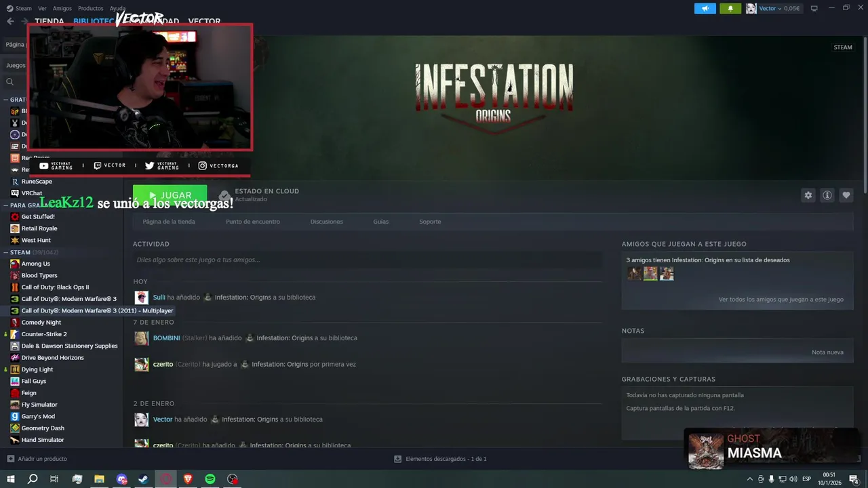Screen dimensions: 868x488
Task: Go to the TIENDA section
Action: pos(50,22)
